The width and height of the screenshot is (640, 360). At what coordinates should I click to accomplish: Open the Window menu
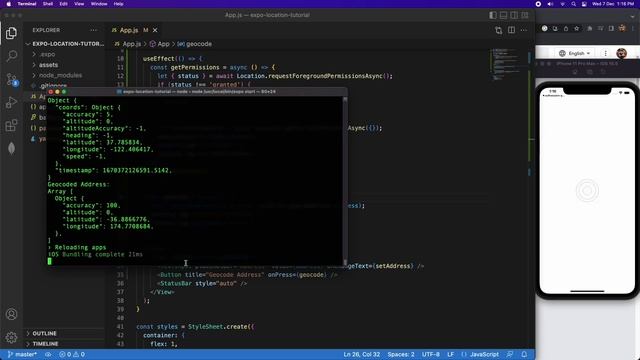99,4
